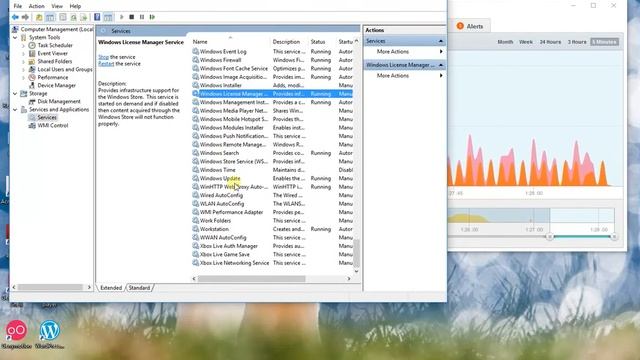Click the services list vertical scrollbar
This screenshot has height=360, width=640.
[x=356, y=253]
